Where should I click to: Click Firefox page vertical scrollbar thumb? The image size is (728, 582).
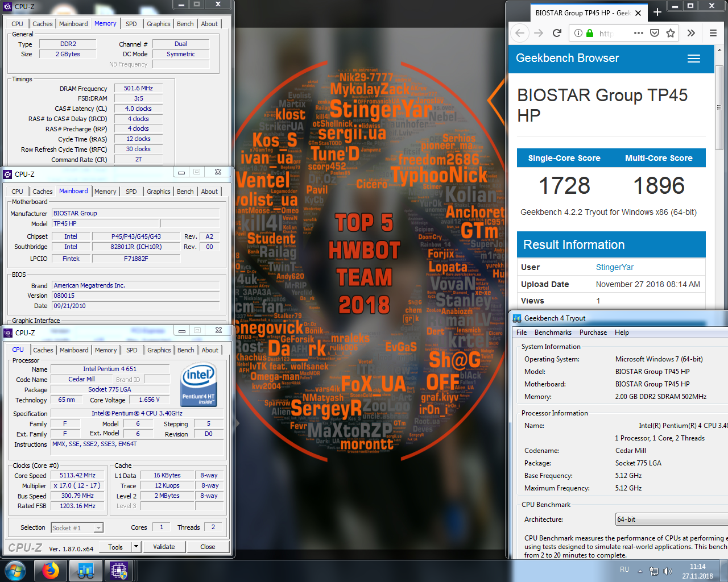pyautogui.click(x=719, y=107)
